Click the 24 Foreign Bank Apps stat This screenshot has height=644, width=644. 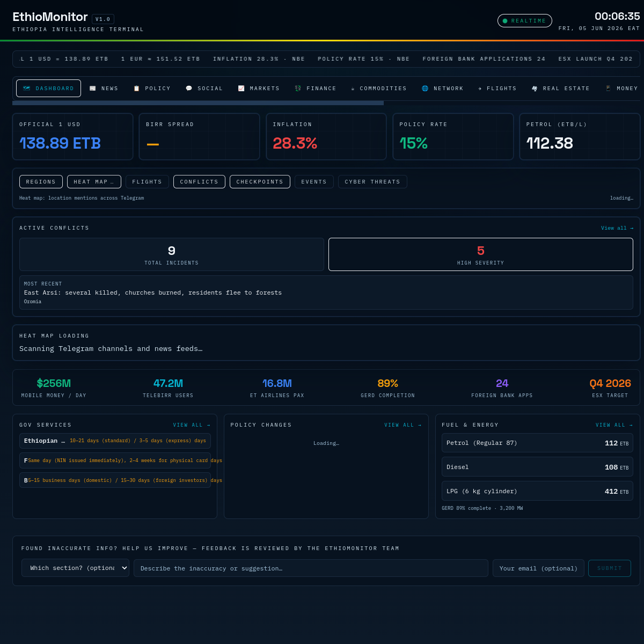(x=502, y=388)
